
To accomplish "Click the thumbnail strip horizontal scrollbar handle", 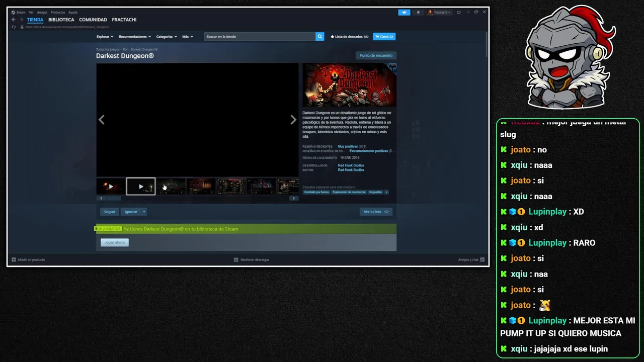I will (x=113, y=198).
